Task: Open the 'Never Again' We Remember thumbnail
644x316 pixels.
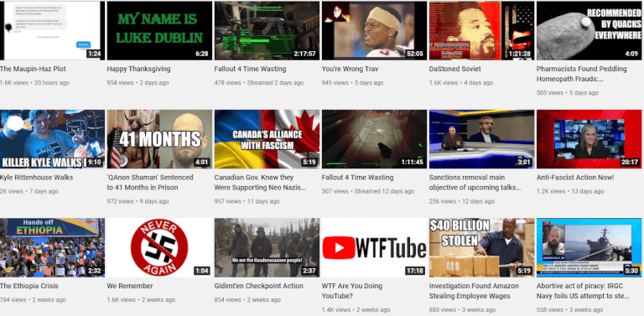Action: (159, 247)
